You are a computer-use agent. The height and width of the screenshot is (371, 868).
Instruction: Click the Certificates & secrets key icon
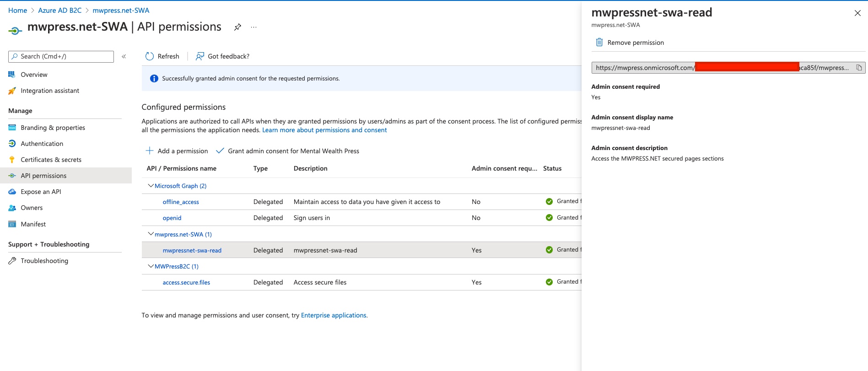pos(12,160)
